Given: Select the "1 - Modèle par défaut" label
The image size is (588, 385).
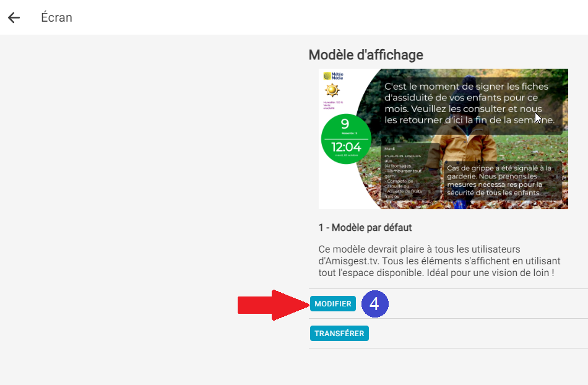Looking at the screenshot, I should click(365, 228).
